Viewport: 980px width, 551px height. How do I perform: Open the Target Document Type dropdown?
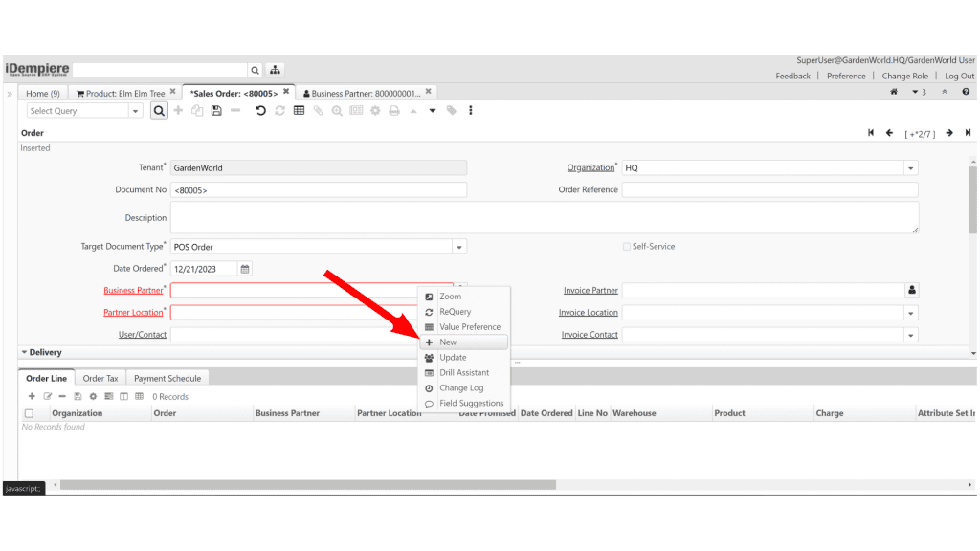point(459,247)
